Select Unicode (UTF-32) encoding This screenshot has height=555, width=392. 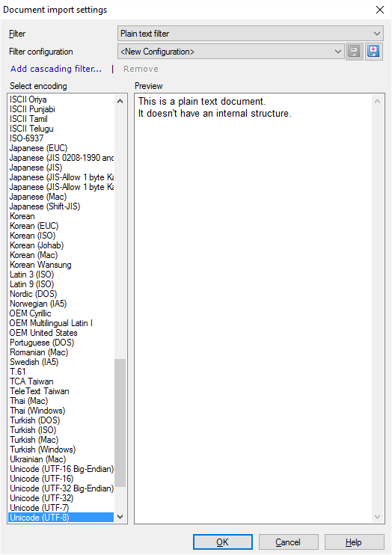click(x=61, y=498)
